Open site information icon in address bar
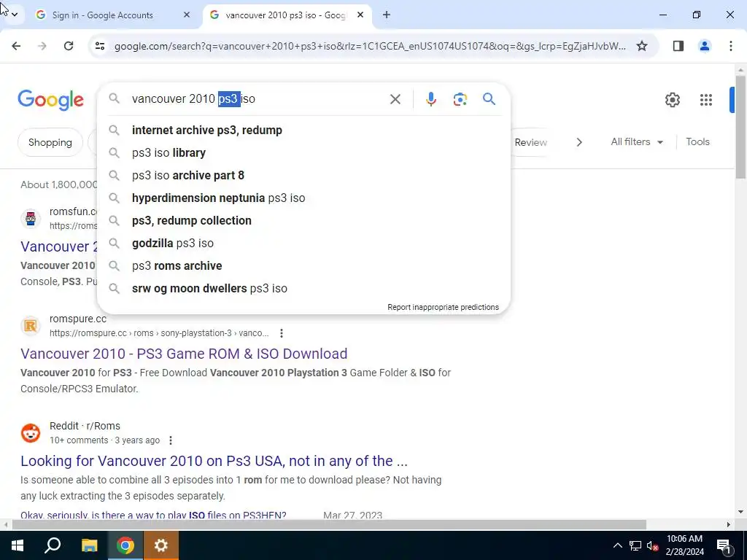The image size is (747, 560). click(99, 46)
